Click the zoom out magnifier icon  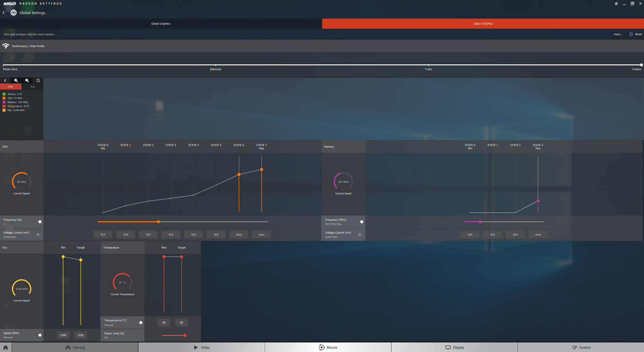(27, 80)
